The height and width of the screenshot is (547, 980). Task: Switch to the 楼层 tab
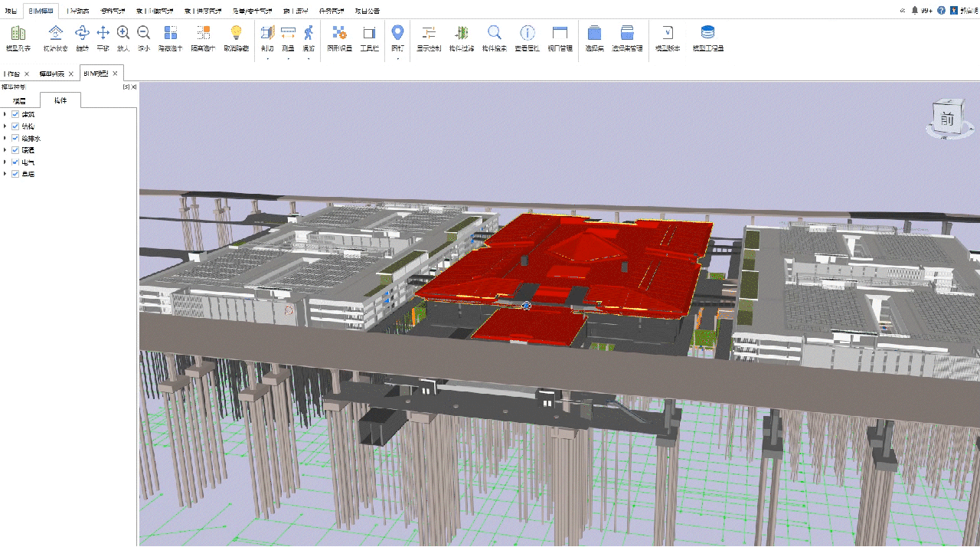click(x=19, y=101)
